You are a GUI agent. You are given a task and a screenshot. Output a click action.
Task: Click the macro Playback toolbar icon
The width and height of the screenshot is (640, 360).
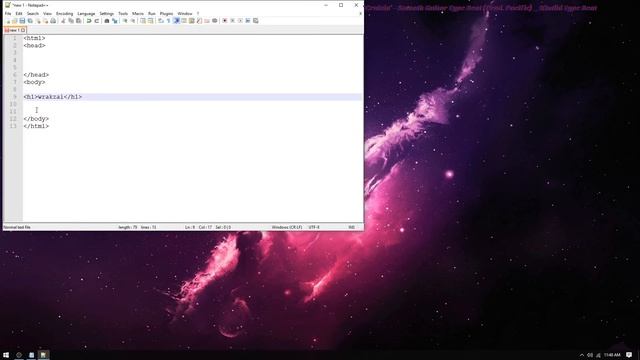pos(240,21)
